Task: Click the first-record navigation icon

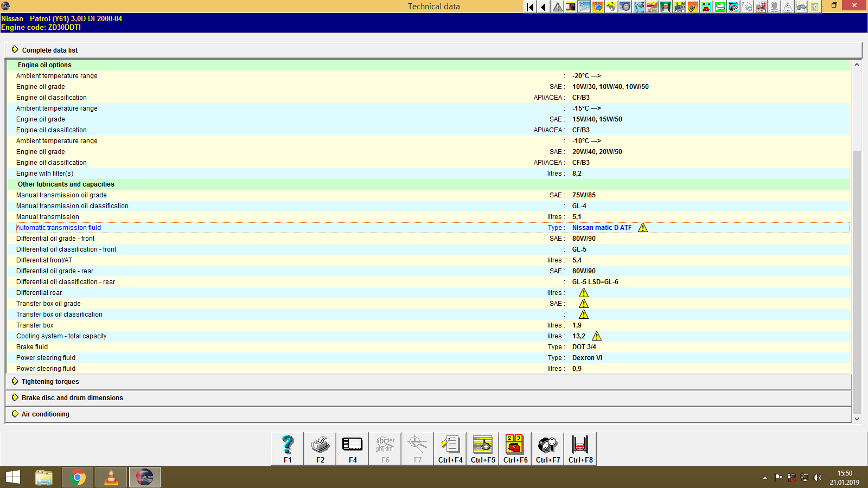Action: pos(529,7)
